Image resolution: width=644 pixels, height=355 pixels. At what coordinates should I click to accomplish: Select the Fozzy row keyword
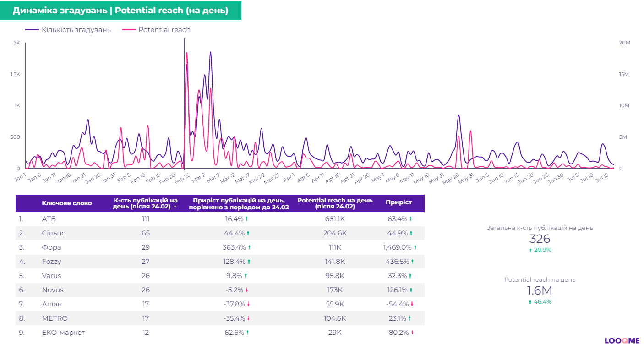pos(51,262)
